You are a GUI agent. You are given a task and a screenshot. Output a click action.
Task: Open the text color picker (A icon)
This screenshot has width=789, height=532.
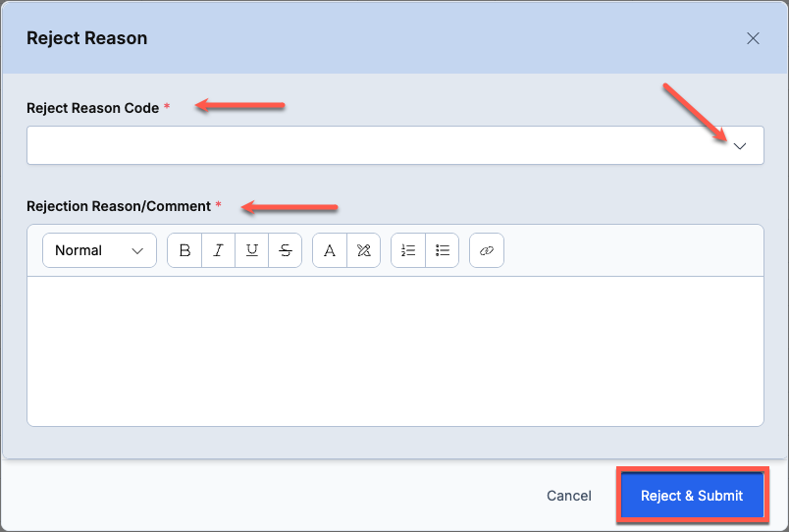(x=330, y=250)
